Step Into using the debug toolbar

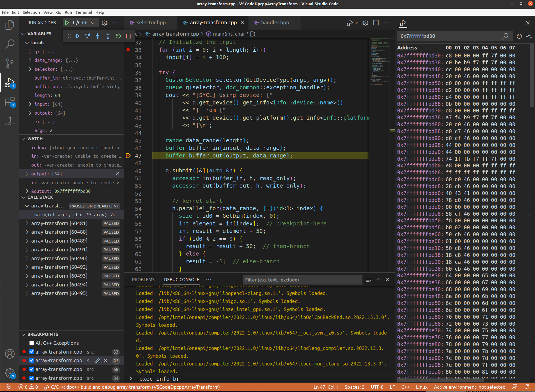click(x=98, y=36)
